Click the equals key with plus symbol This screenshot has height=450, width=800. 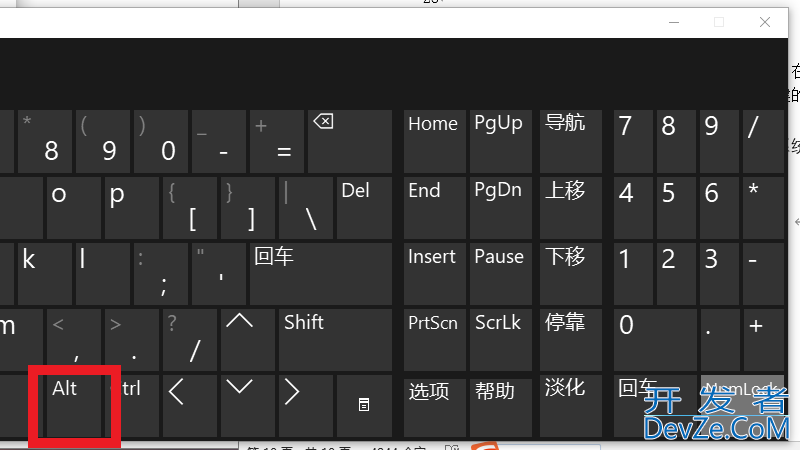coord(277,142)
